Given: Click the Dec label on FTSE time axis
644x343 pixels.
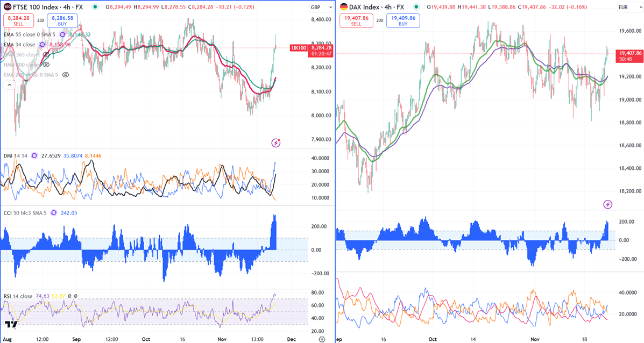Looking at the screenshot, I should click(291, 339).
